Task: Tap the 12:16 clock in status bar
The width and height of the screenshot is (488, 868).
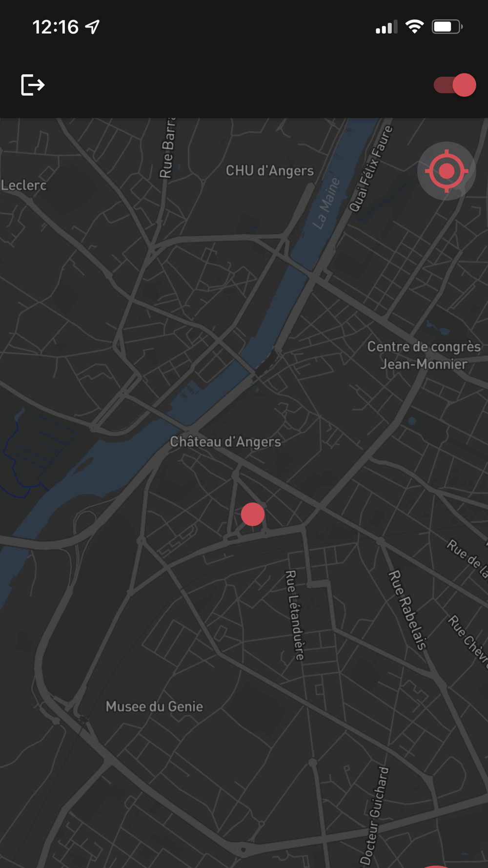Action: tap(55, 27)
